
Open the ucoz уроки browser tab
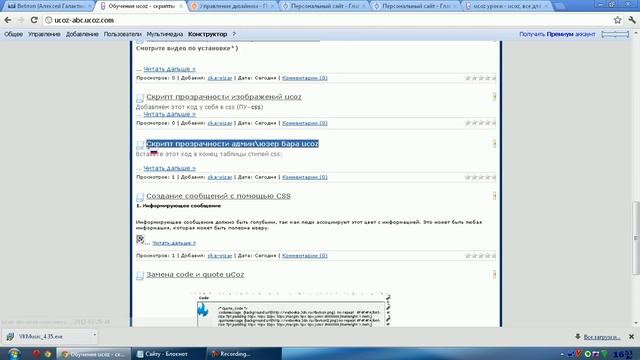506,6
